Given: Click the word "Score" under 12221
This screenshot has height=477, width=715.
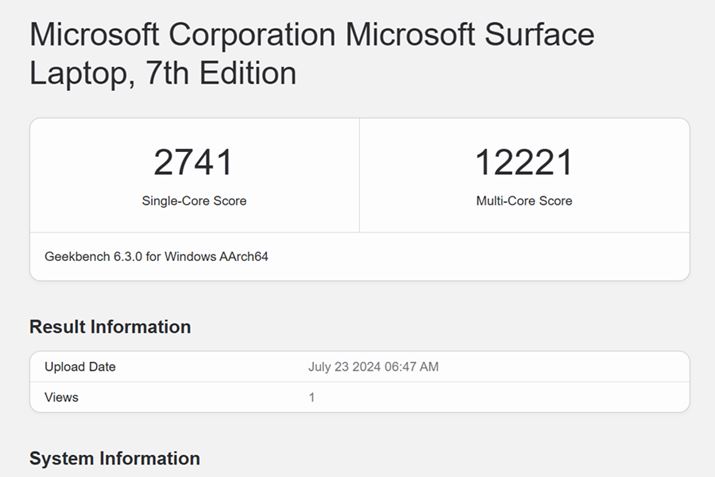Looking at the screenshot, I should click(x=554, y=201).
